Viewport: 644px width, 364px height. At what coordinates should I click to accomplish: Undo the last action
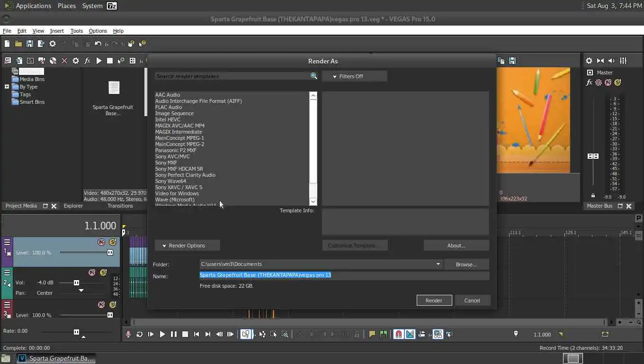coord(98,44)
